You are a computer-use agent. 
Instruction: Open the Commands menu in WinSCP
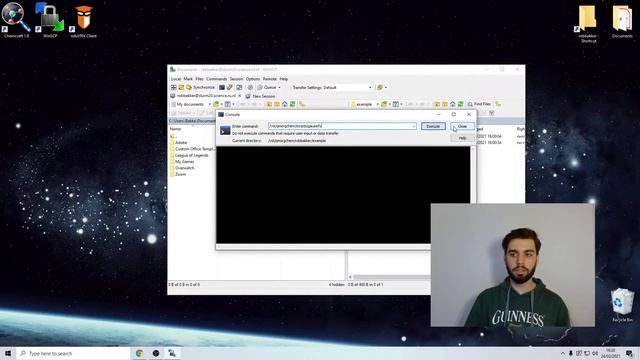(x=216, y=79)
